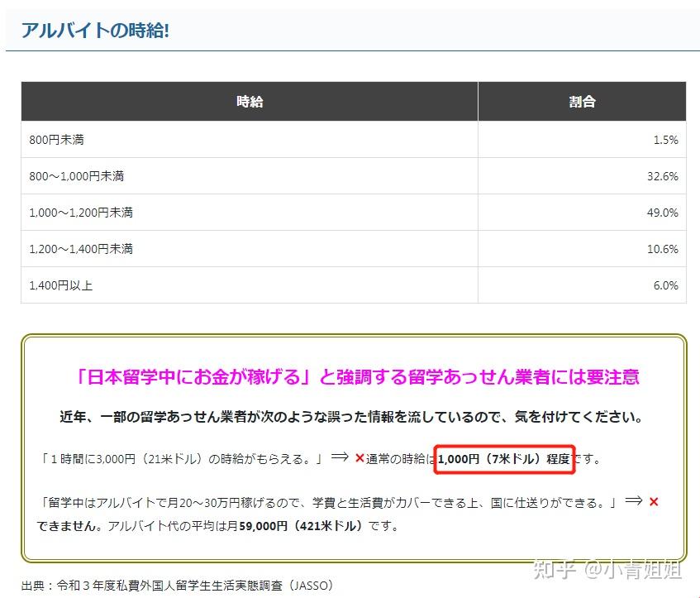Click the bold sentence starting 近年、一部の留学あっせん業者

[351, 417]
